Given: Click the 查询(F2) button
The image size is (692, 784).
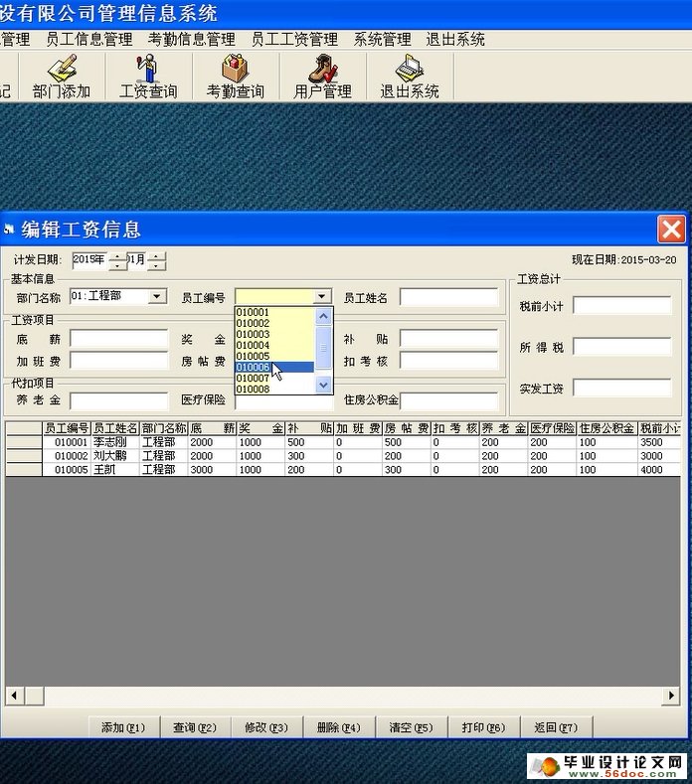Looking at the screenshot, I should point(195,727).
